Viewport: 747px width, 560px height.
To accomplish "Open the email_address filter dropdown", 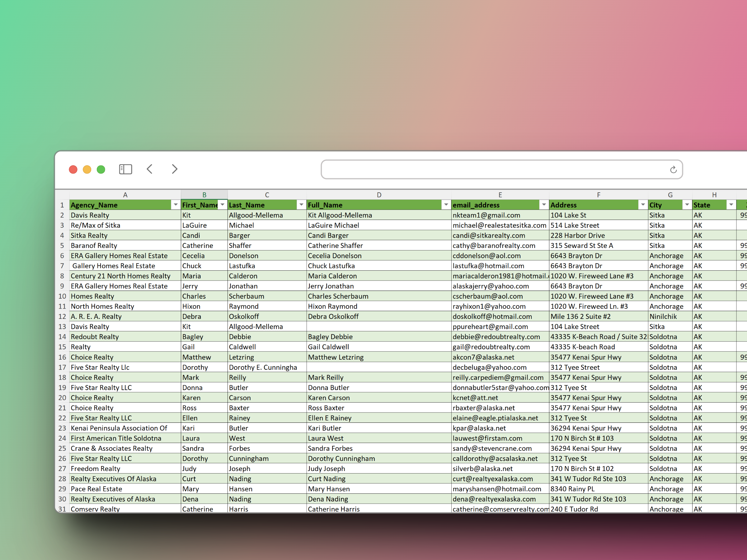I will pyautogui.click(x=544, y=205).
